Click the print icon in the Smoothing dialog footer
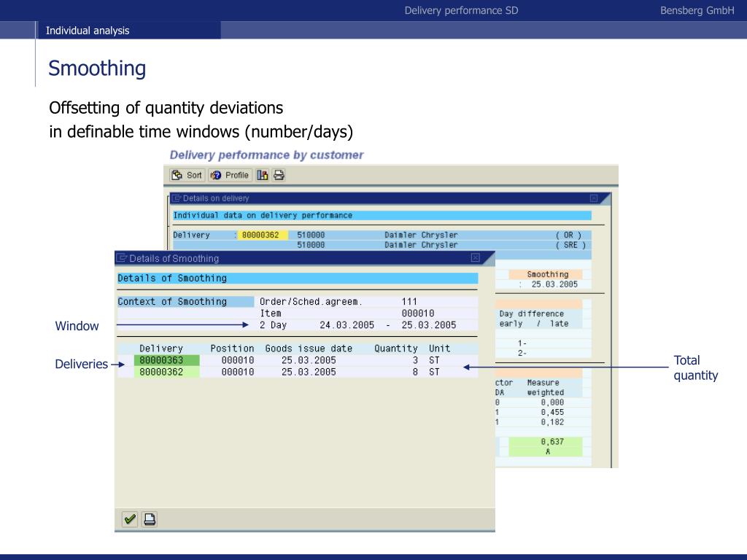 click(150, 519)
